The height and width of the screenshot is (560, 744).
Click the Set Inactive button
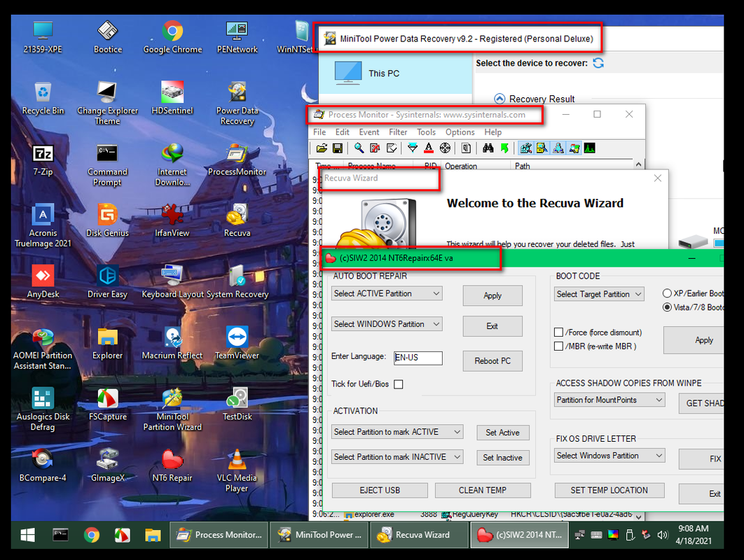tap(502, 458)
